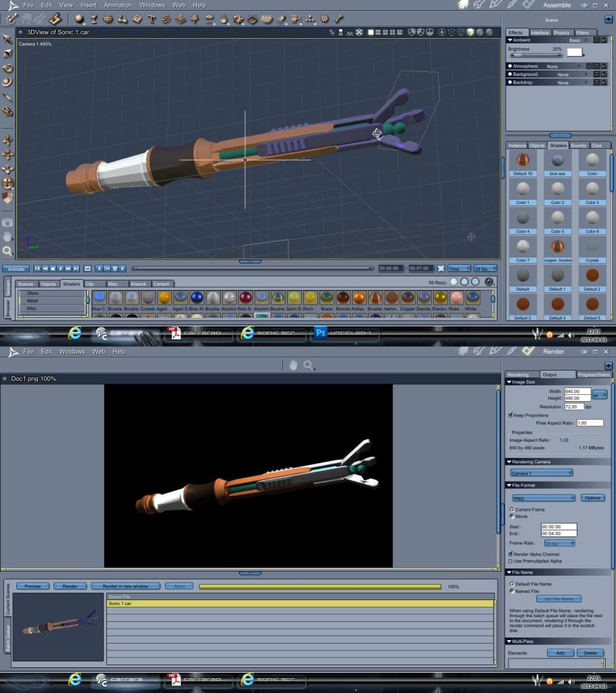Select the copper brushed shader in scene shaders
The image size is (616, 693).
click(x=557, y=249)
